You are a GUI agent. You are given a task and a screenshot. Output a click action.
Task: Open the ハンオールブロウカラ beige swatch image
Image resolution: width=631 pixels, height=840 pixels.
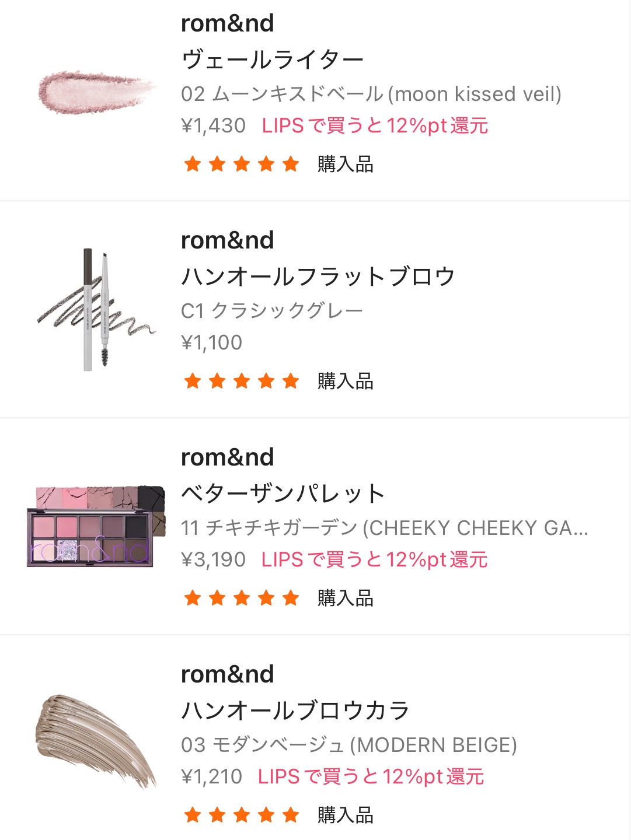click(x=97, y=741)
